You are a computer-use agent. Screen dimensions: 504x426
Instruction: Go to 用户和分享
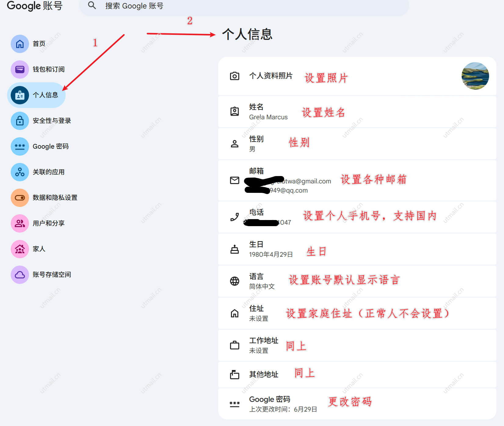49,223
